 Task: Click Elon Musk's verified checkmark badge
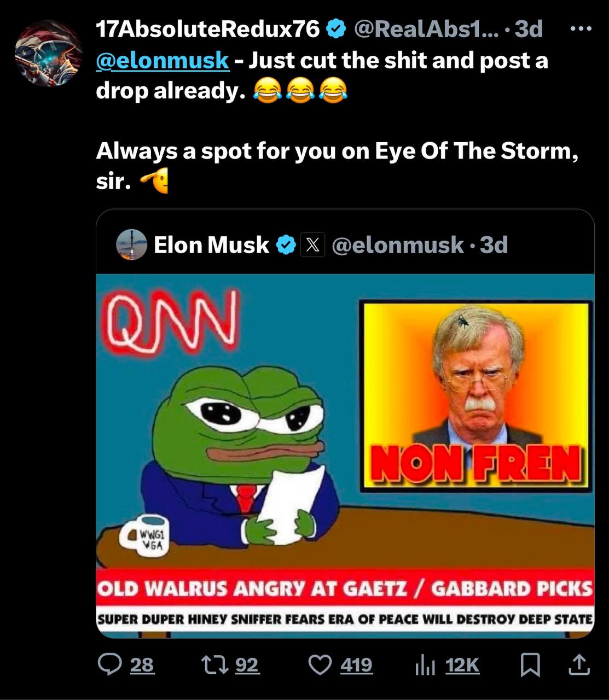[286, 245]
